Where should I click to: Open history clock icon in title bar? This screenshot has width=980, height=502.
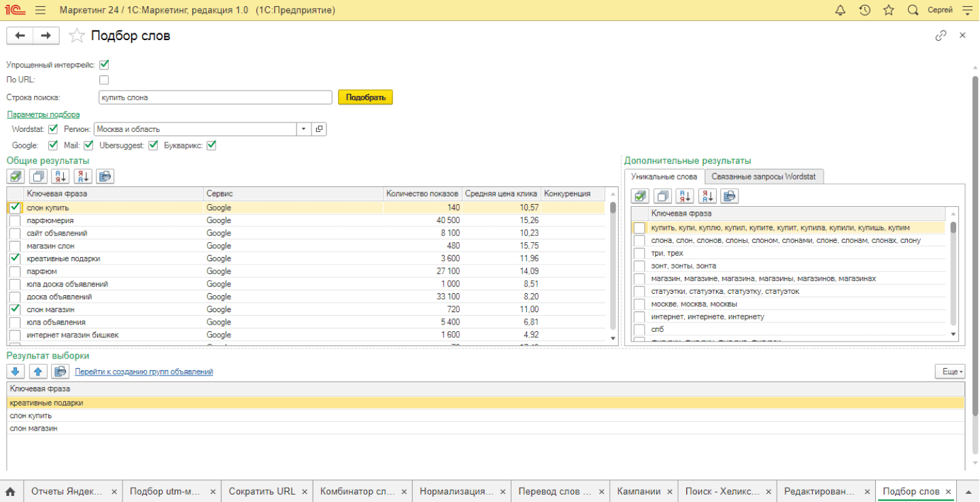(864, 10)
